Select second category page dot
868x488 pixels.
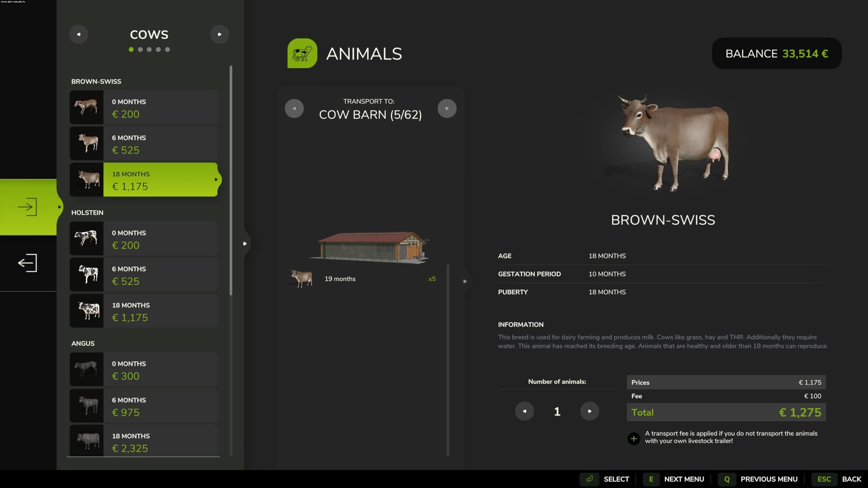(140, 49)
